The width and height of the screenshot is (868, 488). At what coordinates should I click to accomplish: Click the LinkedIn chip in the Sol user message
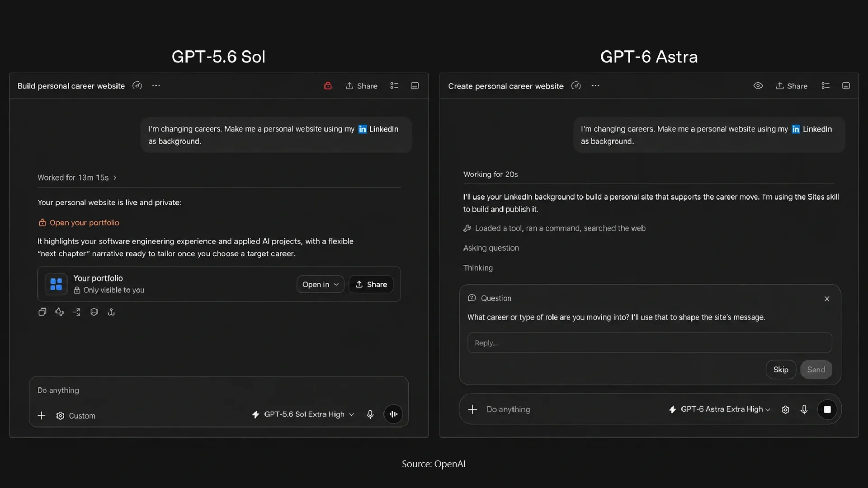(378, 129)
